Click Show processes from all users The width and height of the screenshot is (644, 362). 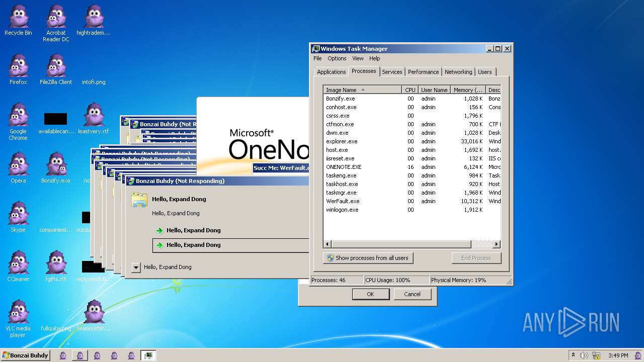tap(368, 258)
